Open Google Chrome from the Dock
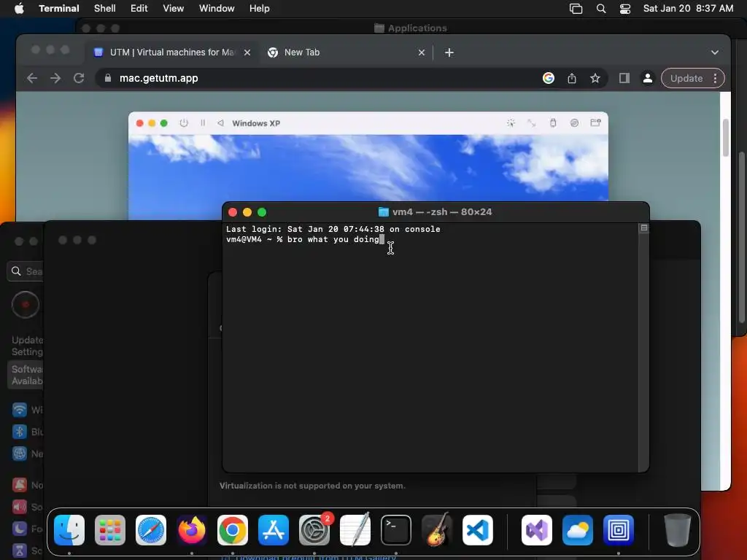This screenshot has width=747, height=560. 233,530
